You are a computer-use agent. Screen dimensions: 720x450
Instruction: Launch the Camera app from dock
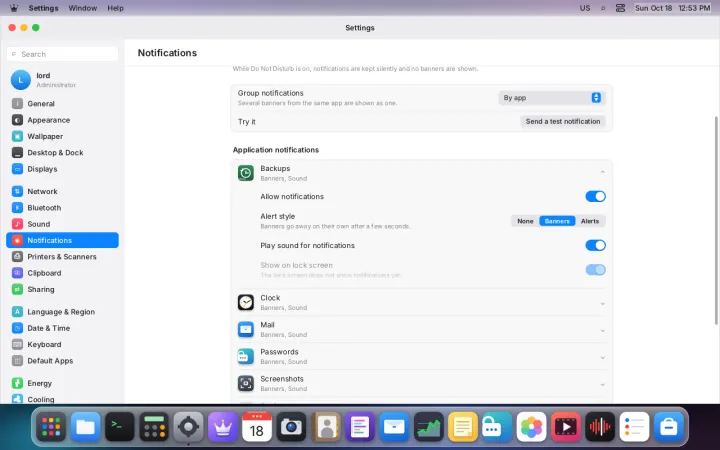pyautogui.click(x=291, y=427)
